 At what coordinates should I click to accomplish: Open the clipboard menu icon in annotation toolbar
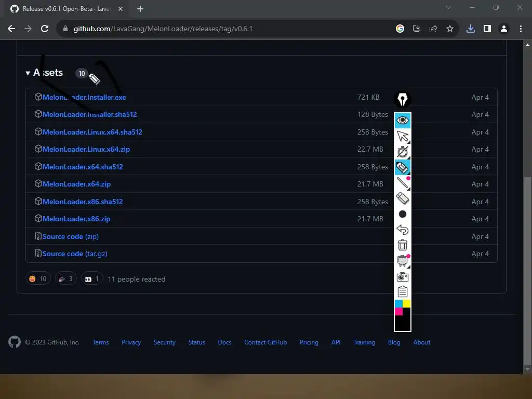tap(403, 291)
